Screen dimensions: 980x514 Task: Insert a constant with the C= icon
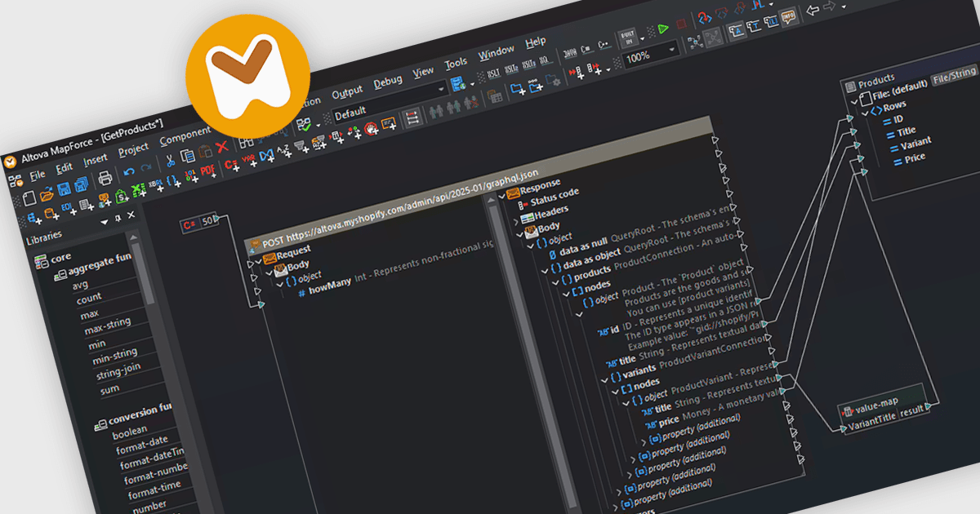click(231, 166)
